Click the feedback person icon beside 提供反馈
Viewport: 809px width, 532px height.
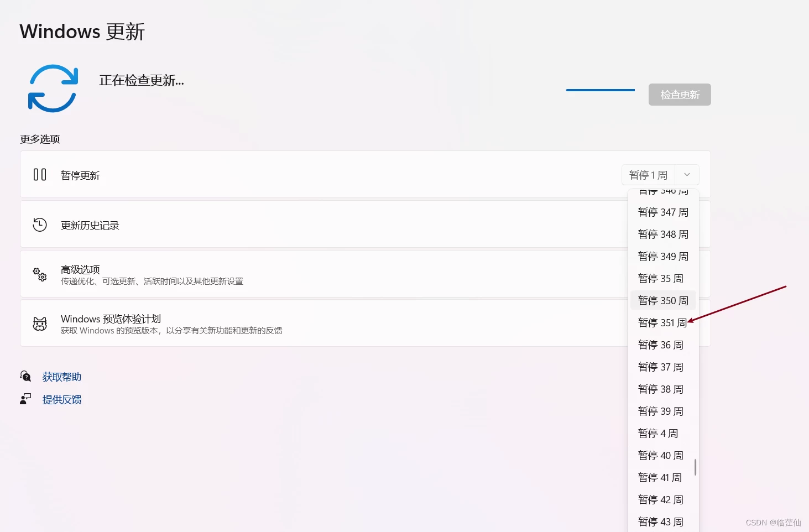point(25,399)
